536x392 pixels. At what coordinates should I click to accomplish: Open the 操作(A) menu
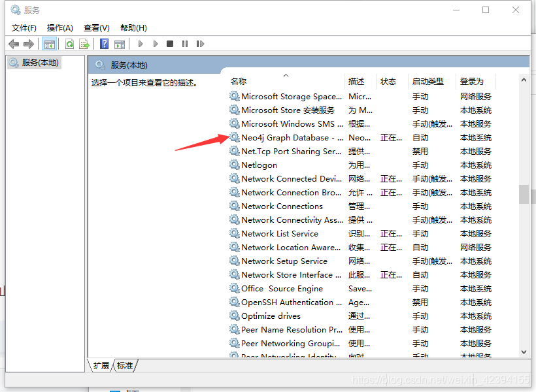pos(60,28)
